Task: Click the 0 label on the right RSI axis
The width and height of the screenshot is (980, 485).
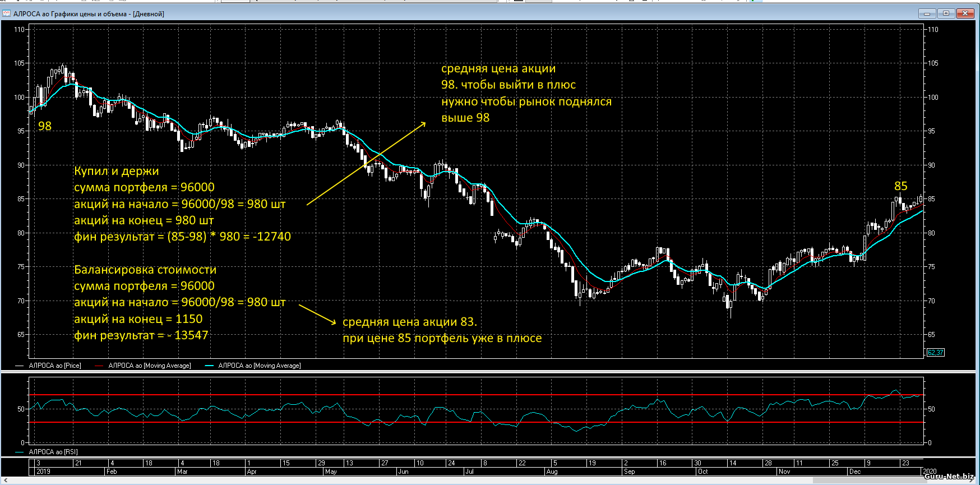Action: click(x=930, y=443)
